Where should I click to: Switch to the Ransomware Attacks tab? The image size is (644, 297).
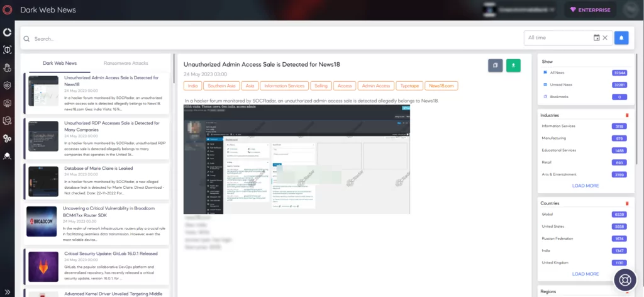click(x=126, y=64)
